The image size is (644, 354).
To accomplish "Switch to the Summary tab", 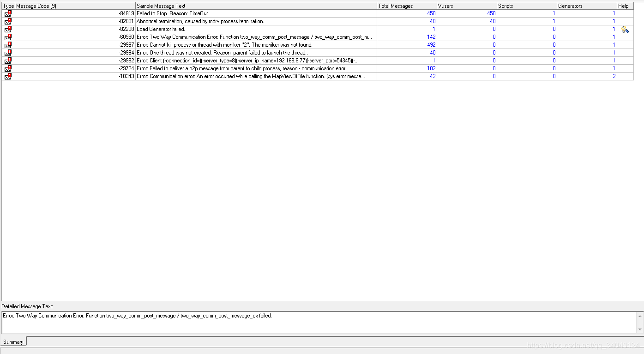I will coord(13,342).
